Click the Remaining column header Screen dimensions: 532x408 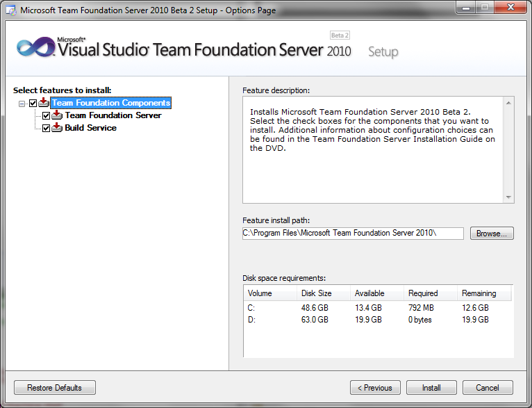pyautogui.click(x=484, y=293)
